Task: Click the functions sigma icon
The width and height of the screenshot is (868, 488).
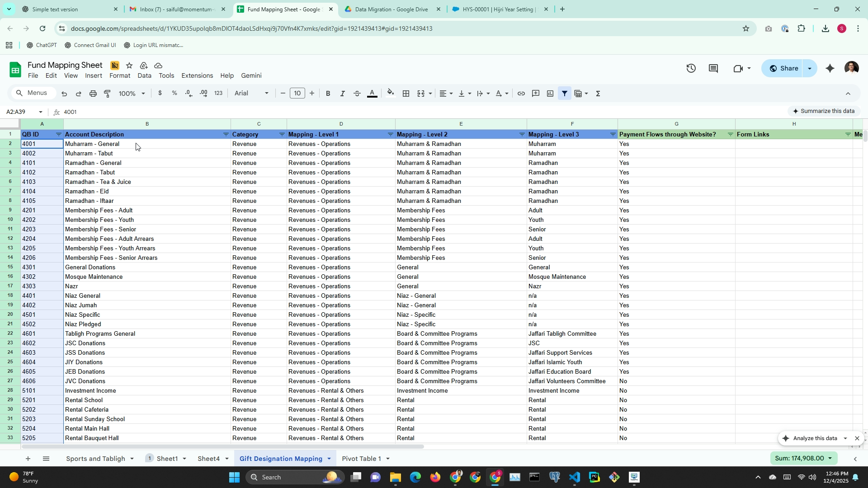Action: [598, 94]
